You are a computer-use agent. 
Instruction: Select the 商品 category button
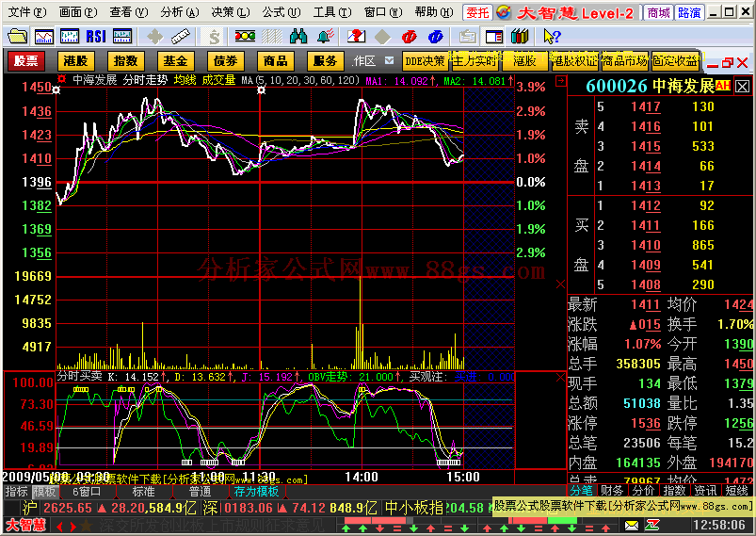tap(275, 61)
